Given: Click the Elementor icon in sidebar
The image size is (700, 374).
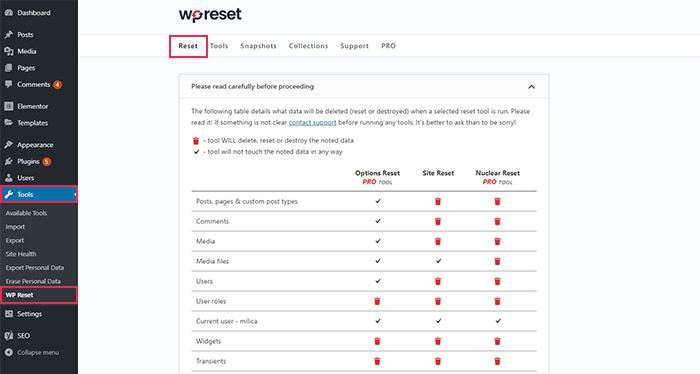Looking at the screenshot, I should click(8, 106).
